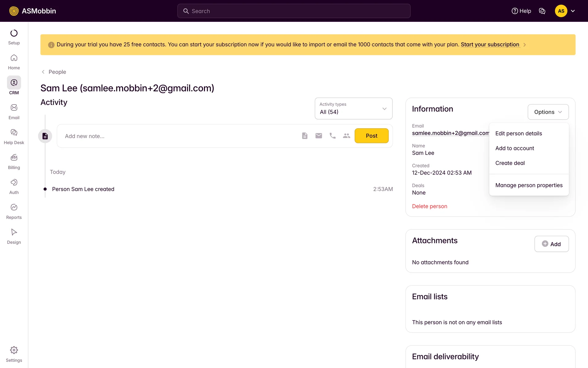Open the AS account menu chevron

click(x=573, y=11)
